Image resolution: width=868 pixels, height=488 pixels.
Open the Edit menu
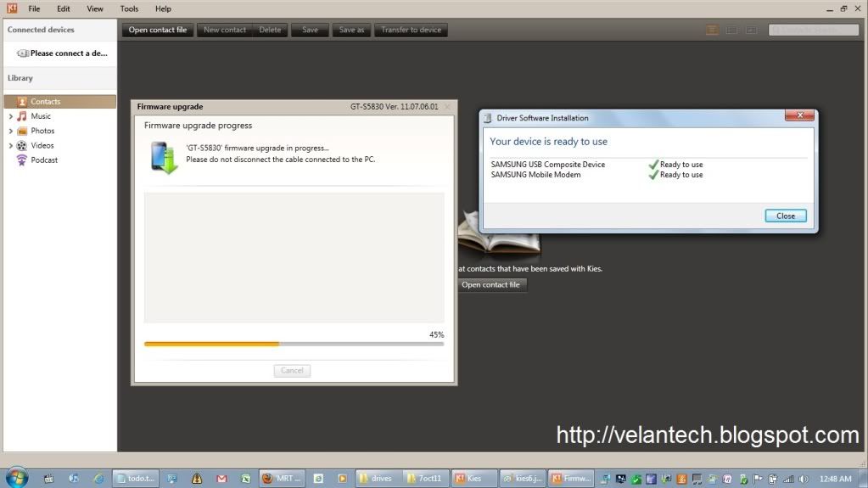point(63,8)
